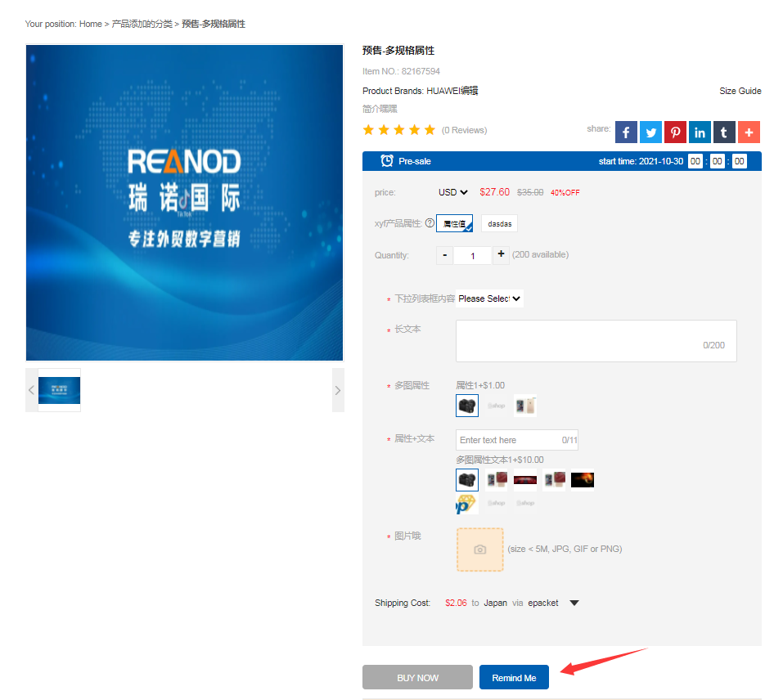This screenshot has width=774, height=700.
Task: Select the phones image under 多图属性
Action: point(525,406)
